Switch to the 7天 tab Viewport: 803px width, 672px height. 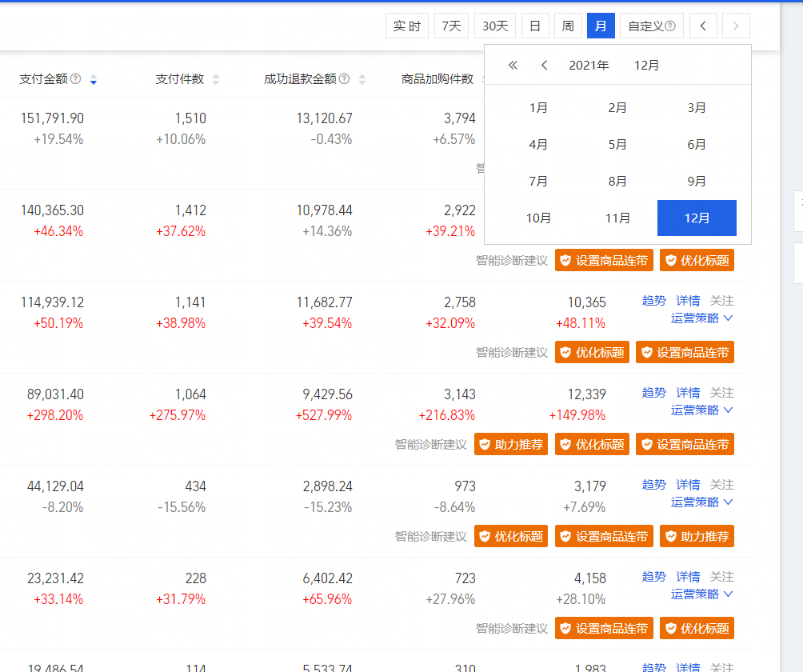(x=450, y=25)
